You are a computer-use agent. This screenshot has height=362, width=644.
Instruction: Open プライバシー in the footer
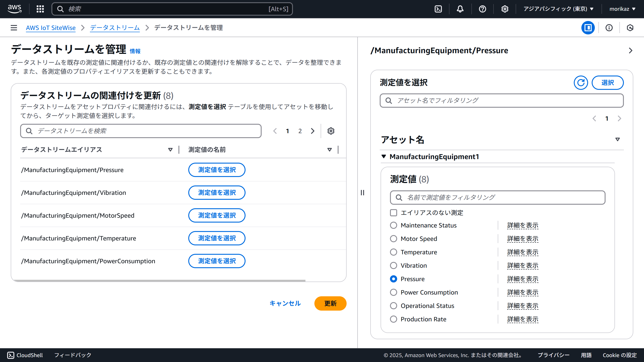click(553, 355)
